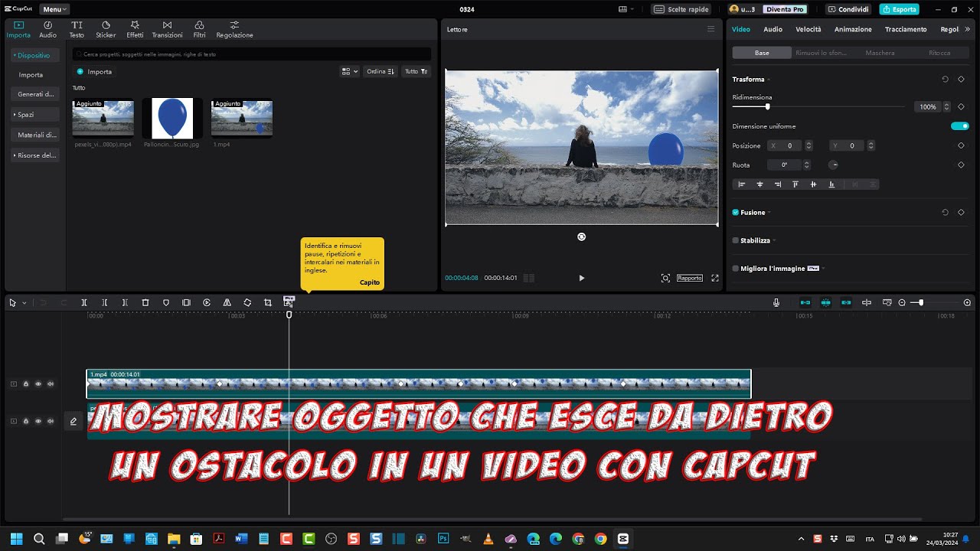The height and width of the screenshot is (551, 980).
Task: Click the Condividi button
Action: click(848, 9)
